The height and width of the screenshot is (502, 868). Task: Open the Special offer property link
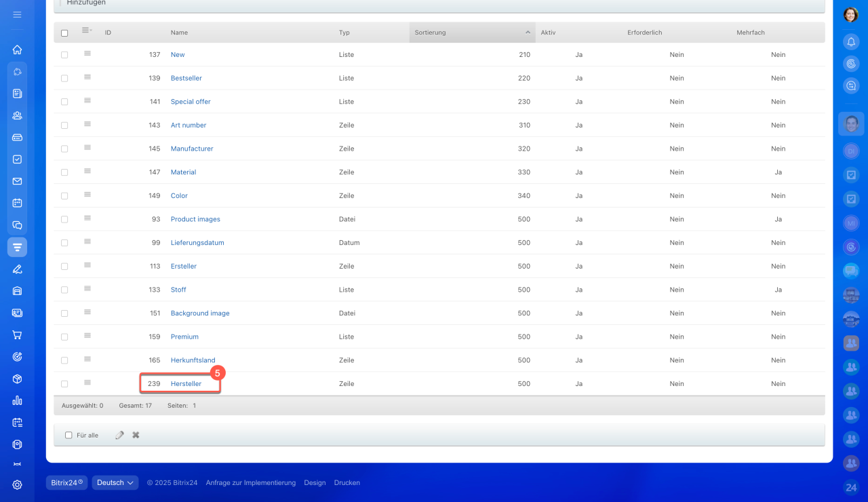[x=191, y=102]
